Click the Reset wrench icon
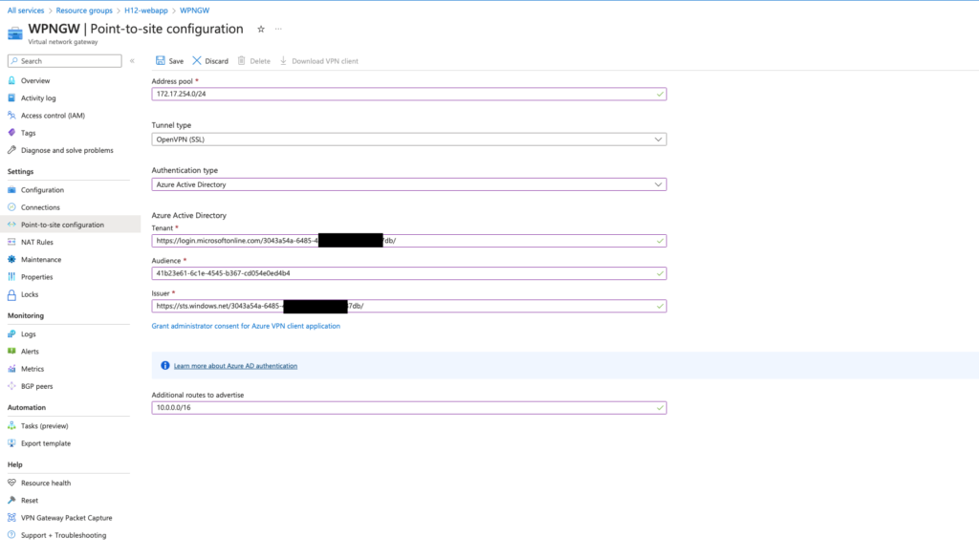 (x=11, y=500)
